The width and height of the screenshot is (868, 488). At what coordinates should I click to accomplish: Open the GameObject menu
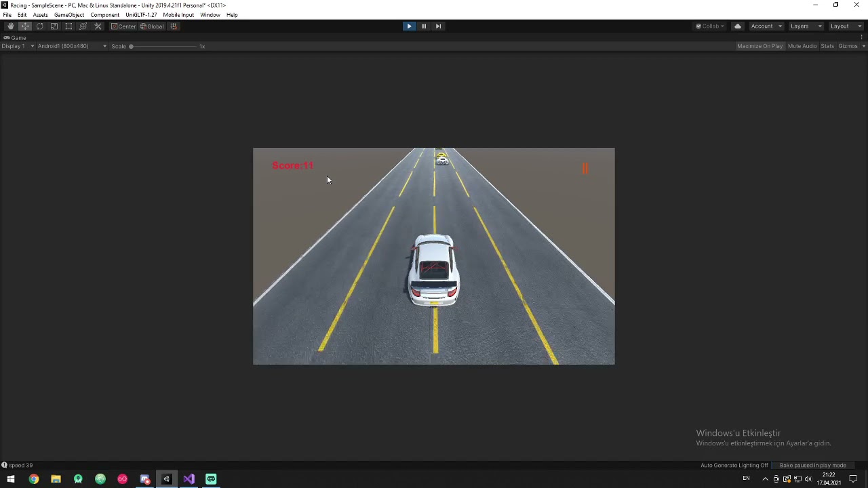[68, 14]
